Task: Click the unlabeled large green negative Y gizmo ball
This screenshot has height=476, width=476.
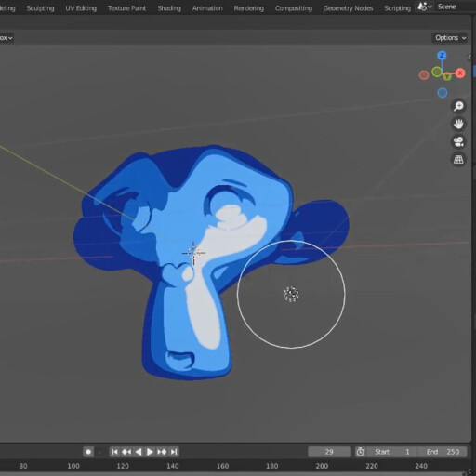Action: 437,72
